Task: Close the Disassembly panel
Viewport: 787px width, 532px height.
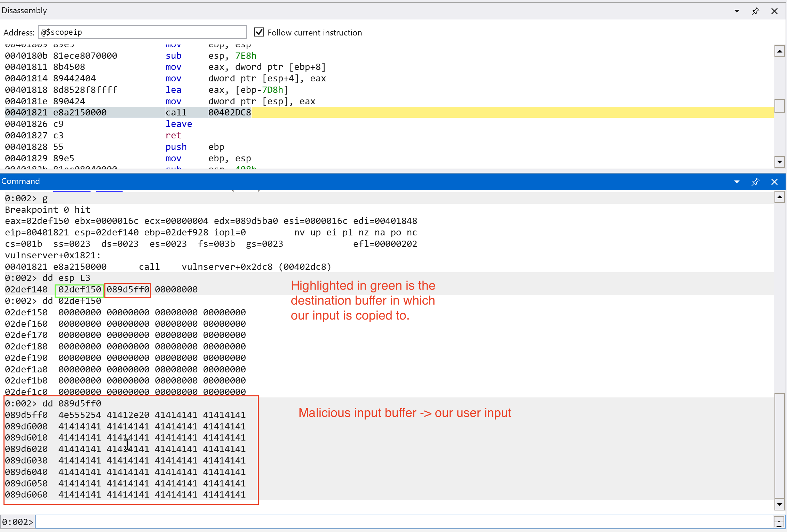Action: [x=774, y=11]
